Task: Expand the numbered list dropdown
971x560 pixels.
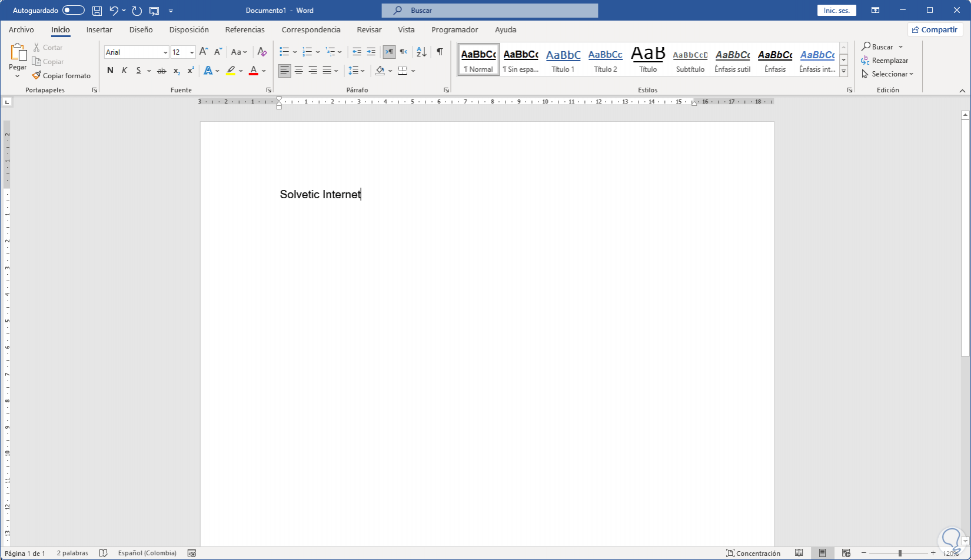Action: tap(318, 52)
